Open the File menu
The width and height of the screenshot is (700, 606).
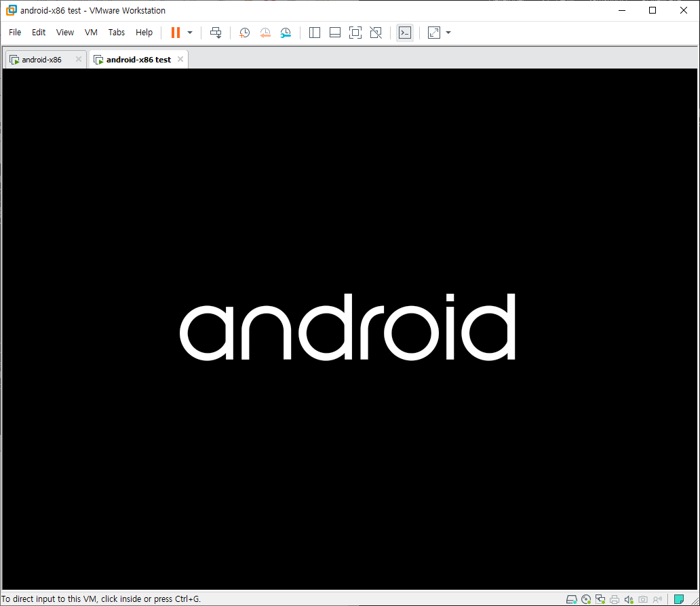(x=15, y=32)
